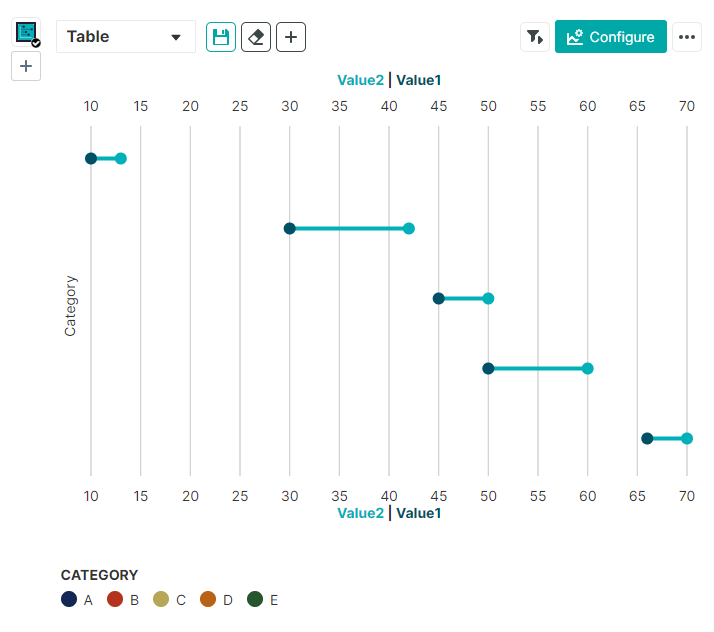Click the dark dot at value 66

pyautogui.click(x=647, y=438)
